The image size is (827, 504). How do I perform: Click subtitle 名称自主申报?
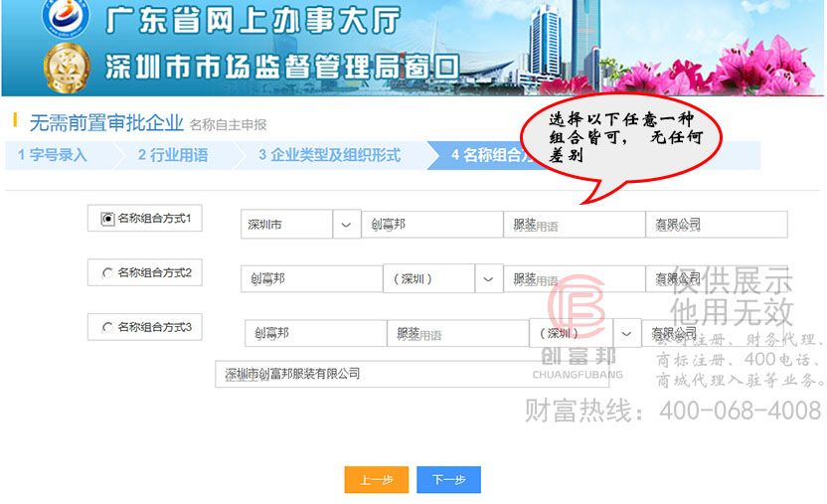coord(228,125)
